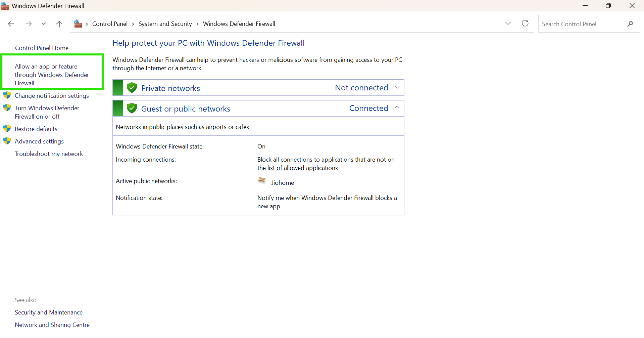
Task: Click shield icon beside Restore defaults
Action: [x=7, y=128]
